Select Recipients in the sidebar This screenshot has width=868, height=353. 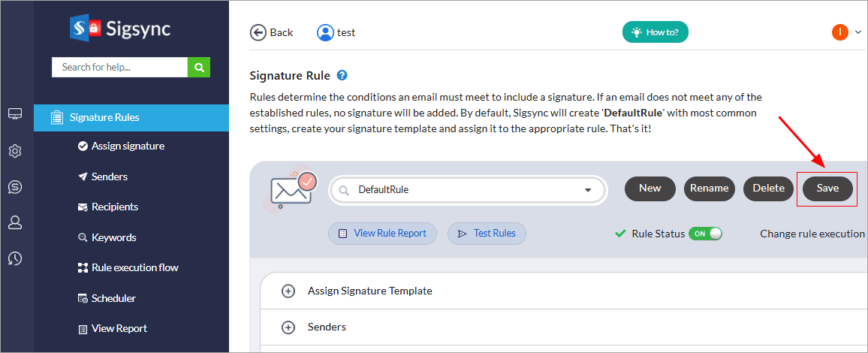[x=114, y=207]
